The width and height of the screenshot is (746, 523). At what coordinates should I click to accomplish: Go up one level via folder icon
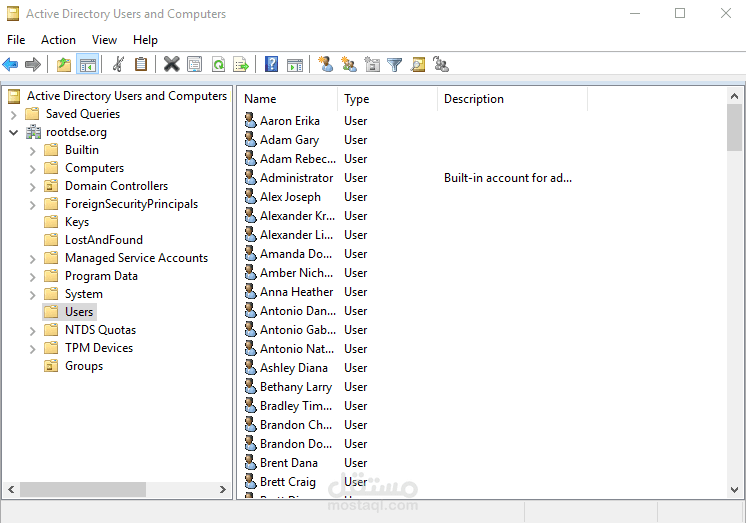64,64
